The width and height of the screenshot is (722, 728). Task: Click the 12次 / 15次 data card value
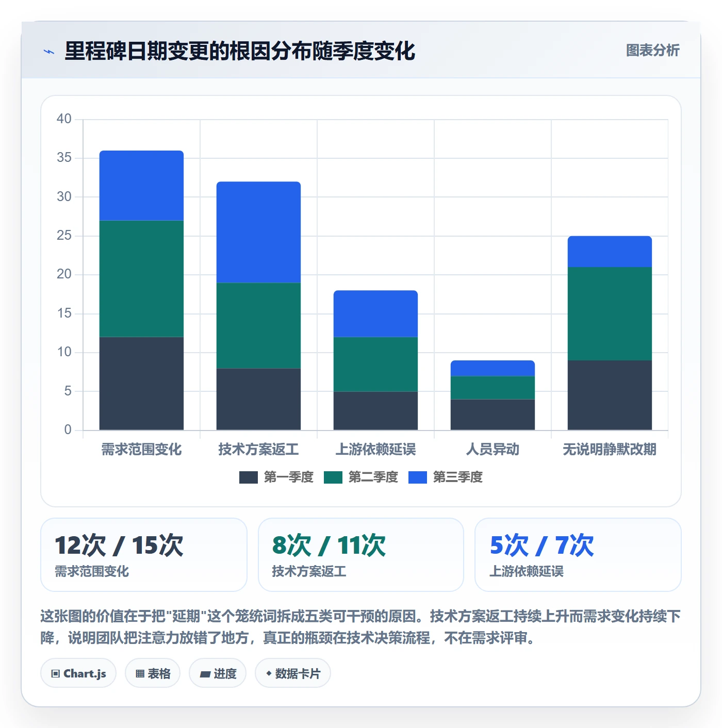coord(119,545)
